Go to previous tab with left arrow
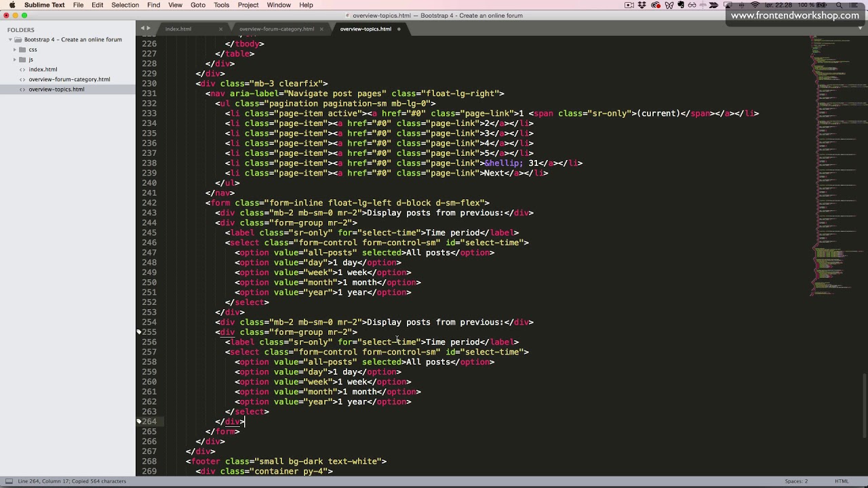 coord(142,28)
